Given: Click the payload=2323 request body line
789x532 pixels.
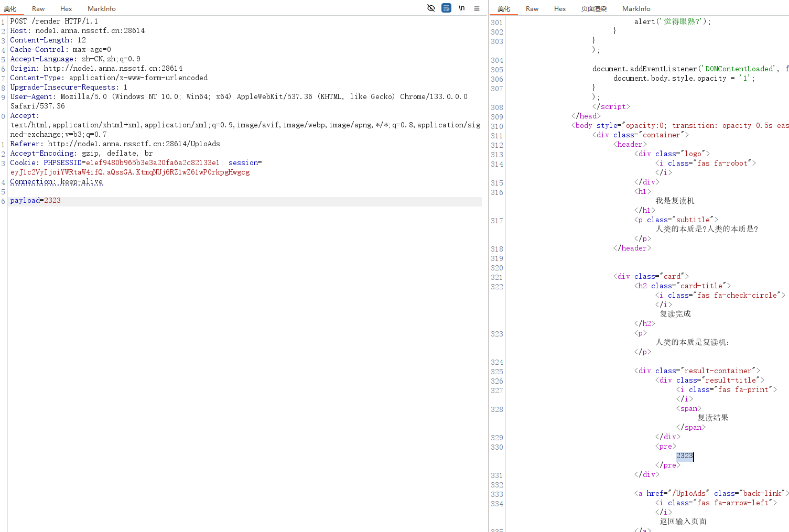Looking at the screenshot, I should pyautogui.click(x=36, y=201).
